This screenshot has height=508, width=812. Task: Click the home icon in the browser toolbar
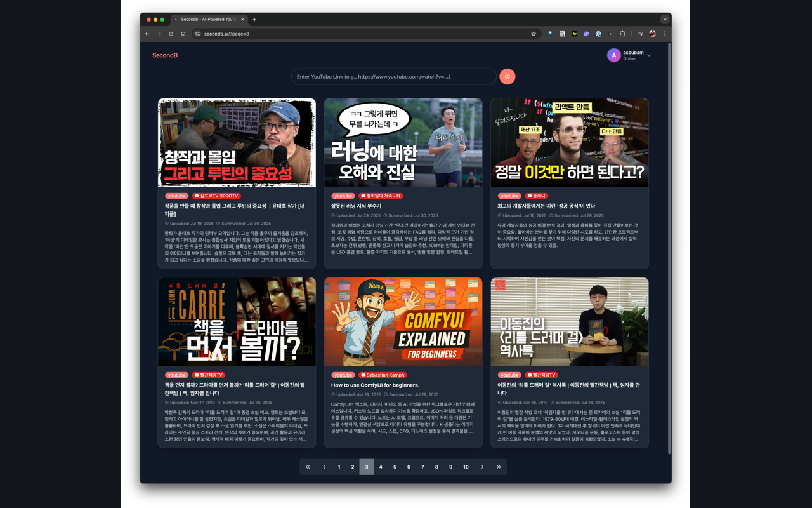182,34
